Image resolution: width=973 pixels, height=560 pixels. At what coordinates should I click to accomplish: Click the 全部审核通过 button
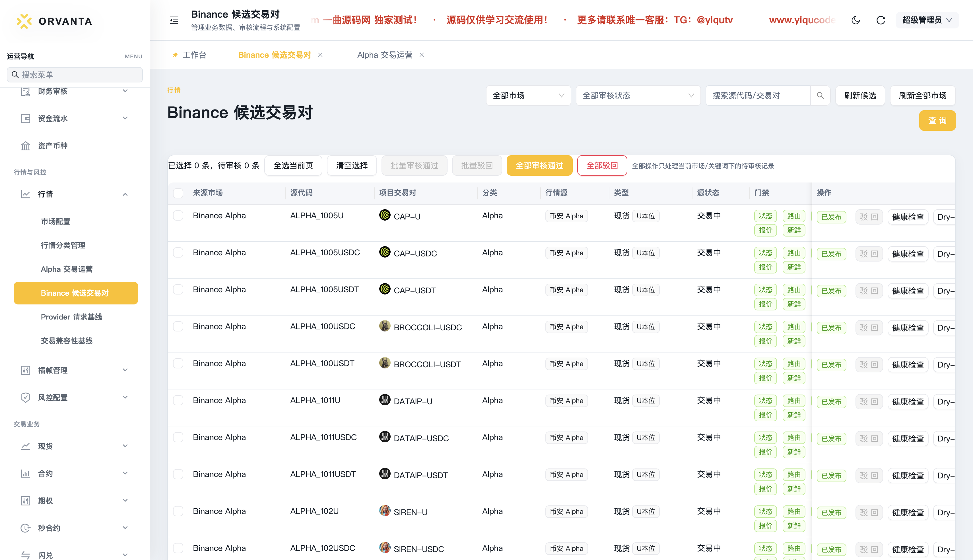539,165
